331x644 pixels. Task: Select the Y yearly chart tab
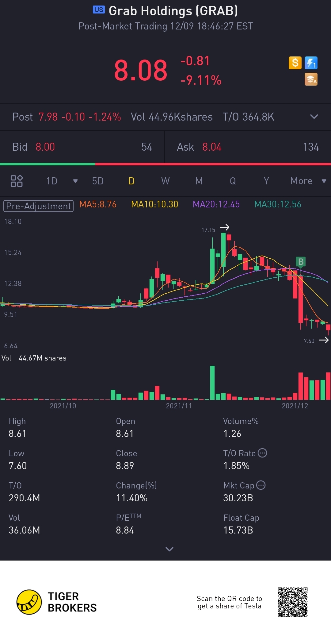point(266,181)
